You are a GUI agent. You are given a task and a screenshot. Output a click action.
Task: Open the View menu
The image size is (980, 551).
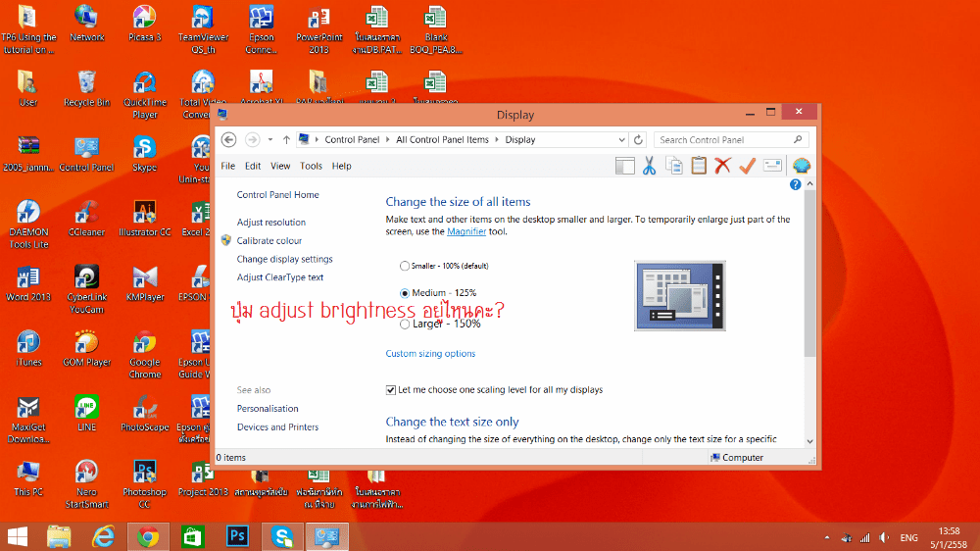[280, 166]
